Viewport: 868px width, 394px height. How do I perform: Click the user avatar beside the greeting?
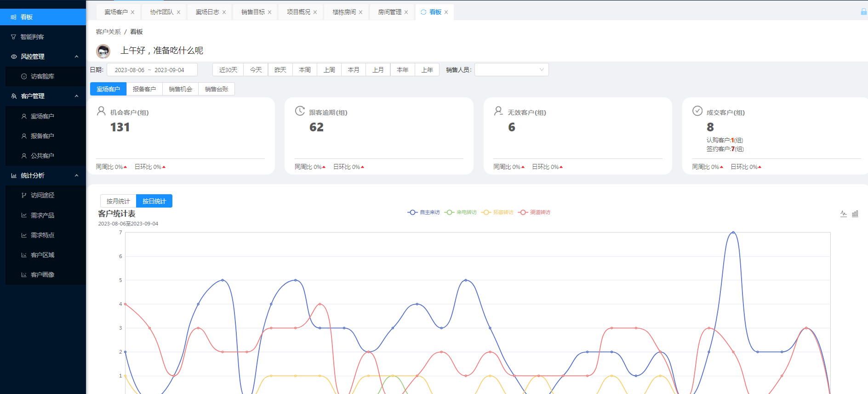coord(103,51)
